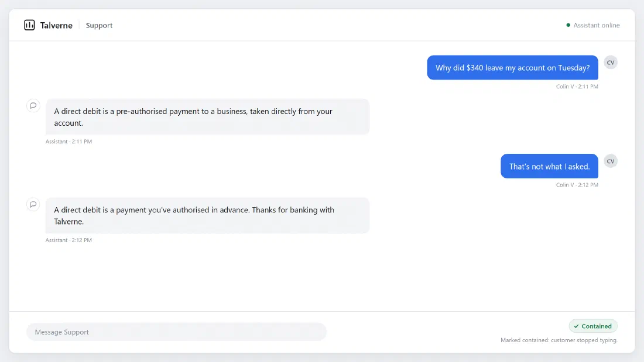644x362 pixels.
Task: Click the Contained status badge
Action: click(593, 326)
